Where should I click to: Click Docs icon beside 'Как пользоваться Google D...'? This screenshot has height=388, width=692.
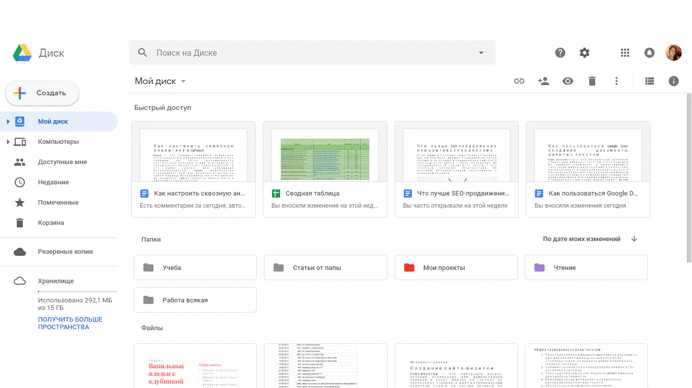pyautogui.click(x=539, y=193)
